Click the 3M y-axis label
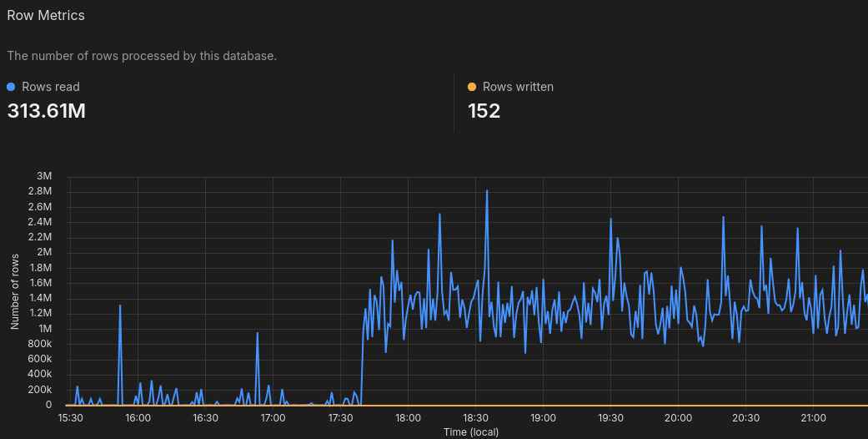The image size is (868, 439). pos(44,176)
